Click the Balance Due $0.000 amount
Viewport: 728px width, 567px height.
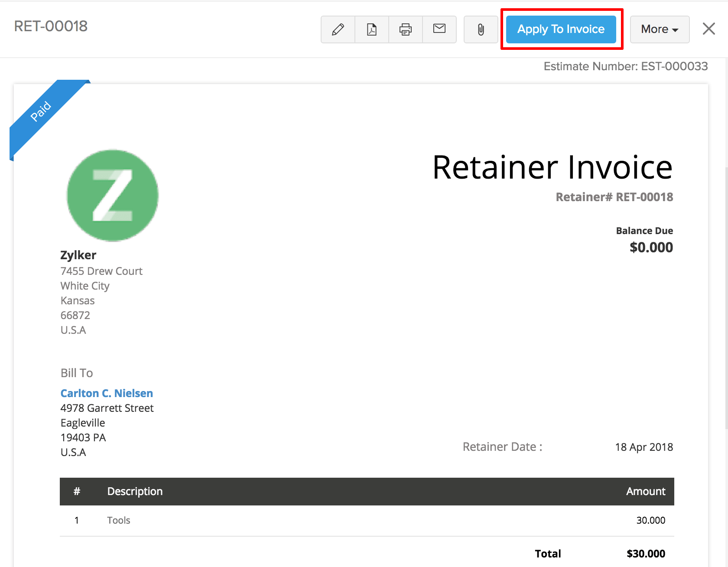651,248
